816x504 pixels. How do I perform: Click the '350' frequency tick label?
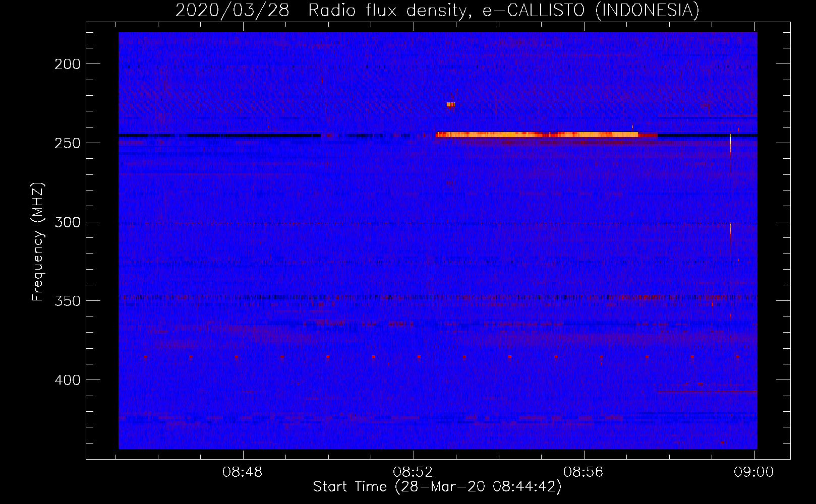coord(68,301)
